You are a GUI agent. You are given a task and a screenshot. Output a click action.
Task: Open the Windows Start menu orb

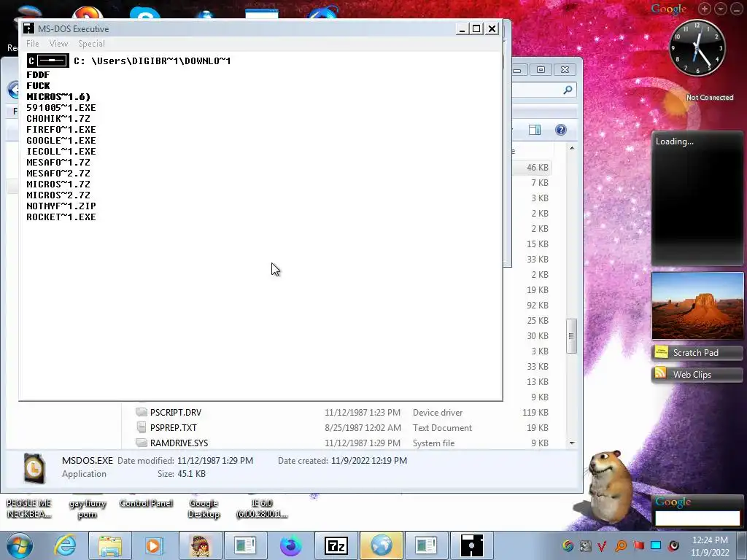(x=20, y=545)
